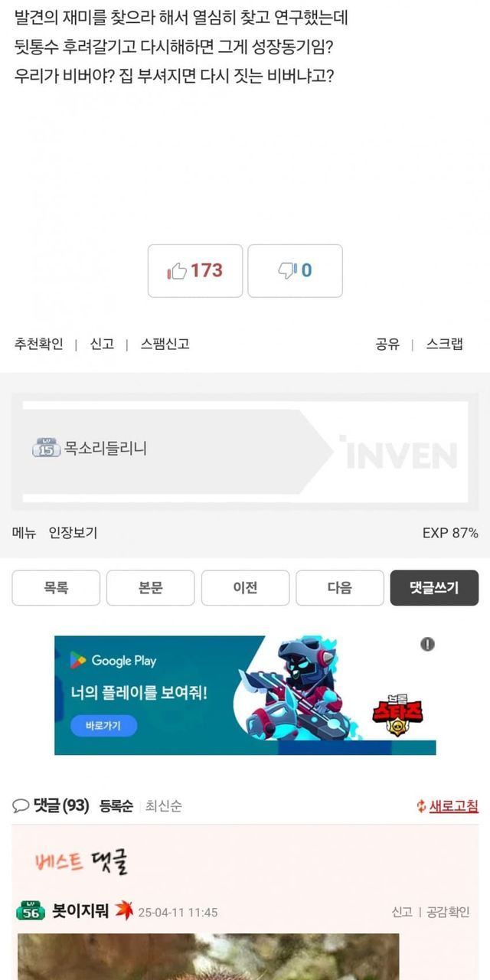Image resolution: width=490 pixels, height=980 pixels.
Task: Click the ad info icon on banner
Action: pos(427,645)
